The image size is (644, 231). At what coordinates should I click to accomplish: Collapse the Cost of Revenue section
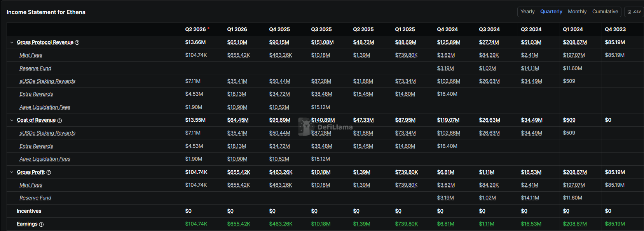click(x=12, y=120)
